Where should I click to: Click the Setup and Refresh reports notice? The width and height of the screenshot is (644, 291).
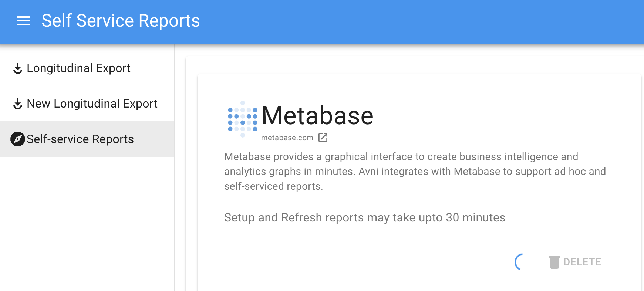tap(365, 217)
